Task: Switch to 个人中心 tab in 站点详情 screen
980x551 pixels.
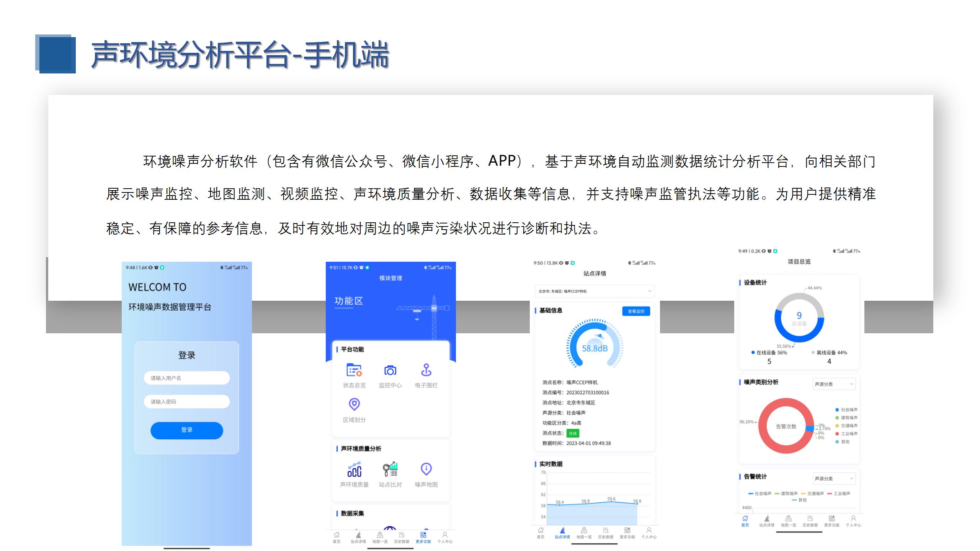Action: pyautogui.click(x=649, y=533)
